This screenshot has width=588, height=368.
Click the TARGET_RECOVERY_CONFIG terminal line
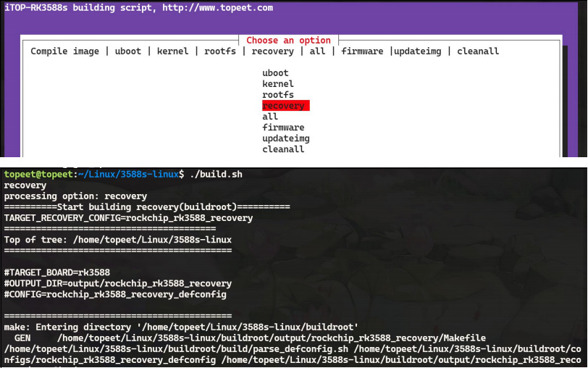(128, 218)
